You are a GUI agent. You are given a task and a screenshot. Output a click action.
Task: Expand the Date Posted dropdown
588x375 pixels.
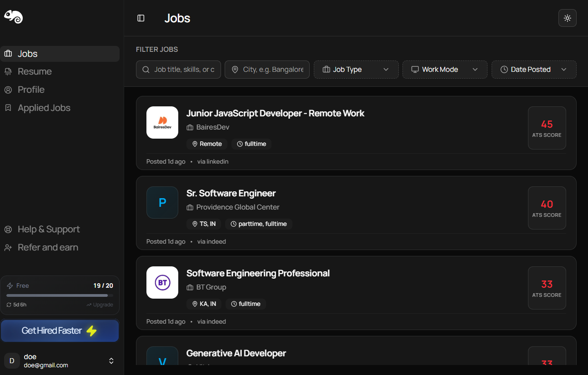click(534, 70)
